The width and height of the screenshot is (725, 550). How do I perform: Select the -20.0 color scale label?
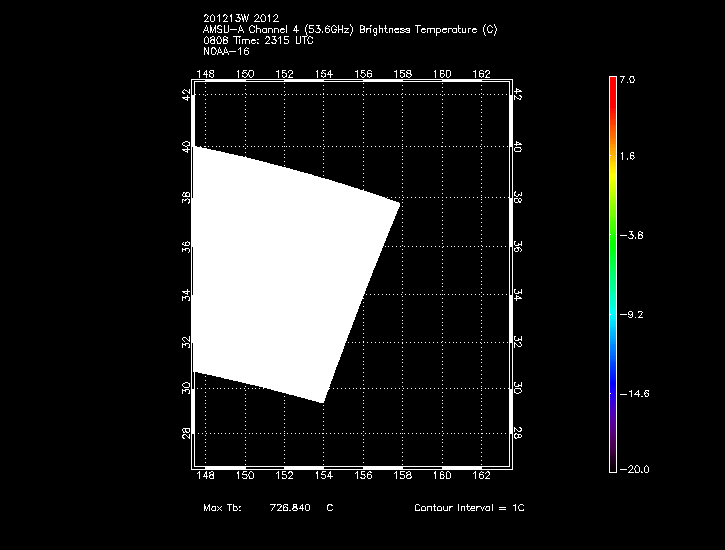[632, 469]
